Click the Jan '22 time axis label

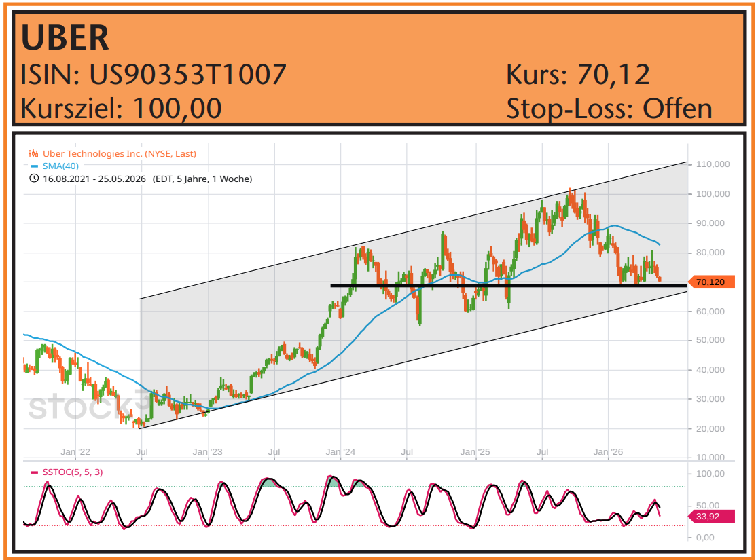75,451
